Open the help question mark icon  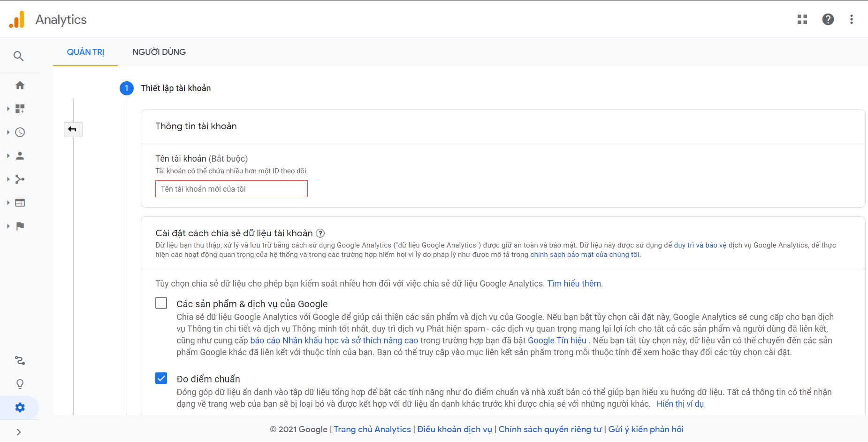(x=828, y=19)
